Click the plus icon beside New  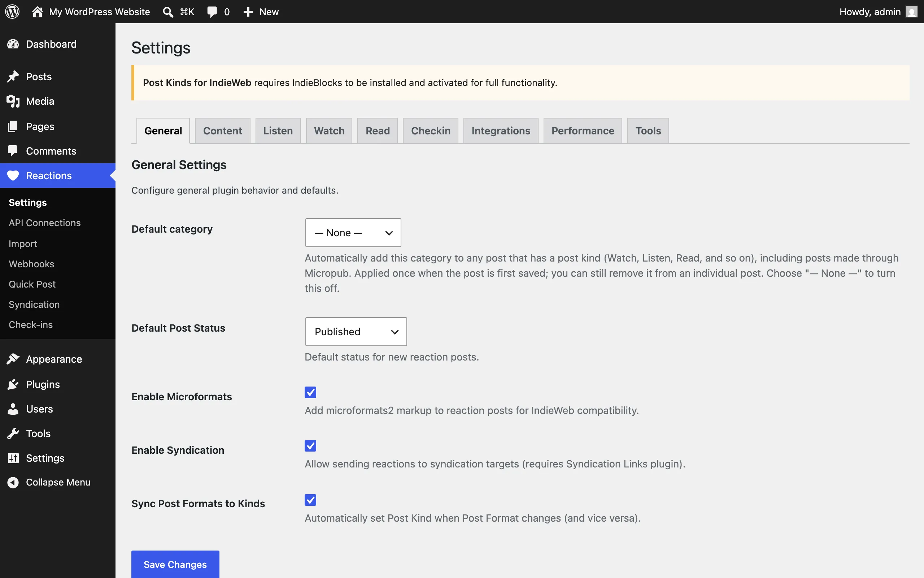click(x=248, y=12)
